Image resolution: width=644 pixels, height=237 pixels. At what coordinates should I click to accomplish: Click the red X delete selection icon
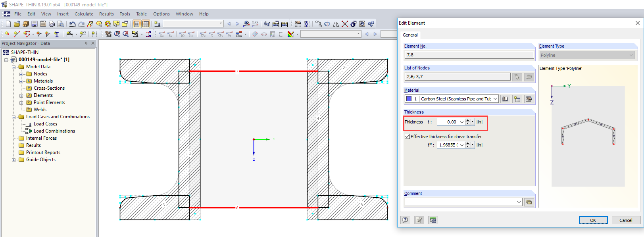click(x=345, y=24)
